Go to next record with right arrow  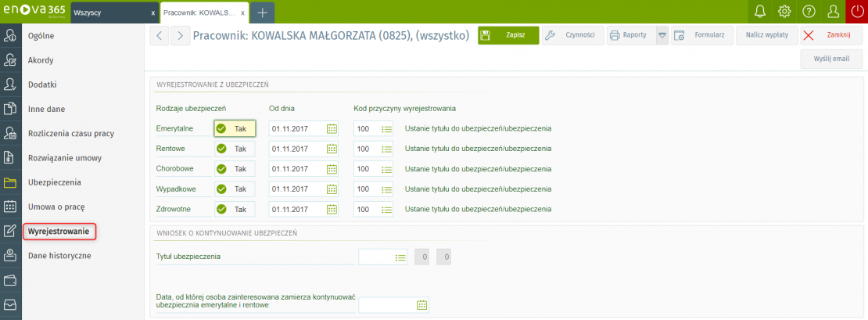(x=181, y=35)
